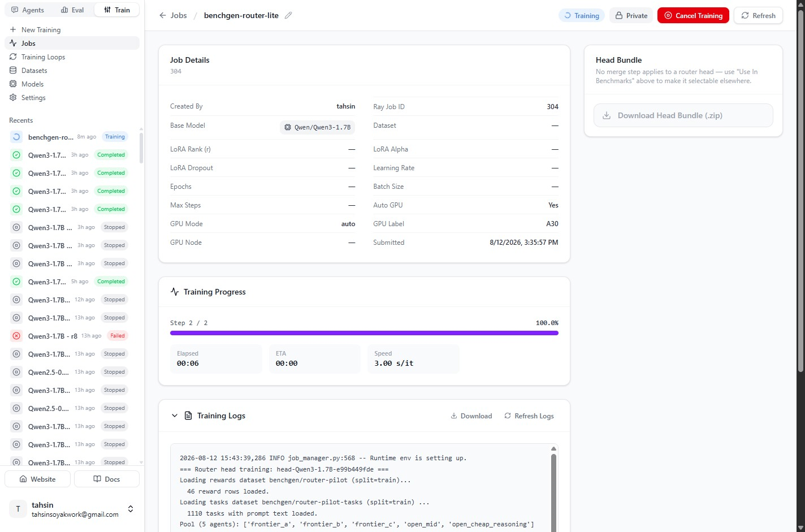
Task: Open Settings in sidebar
Action: coord(72,97)
